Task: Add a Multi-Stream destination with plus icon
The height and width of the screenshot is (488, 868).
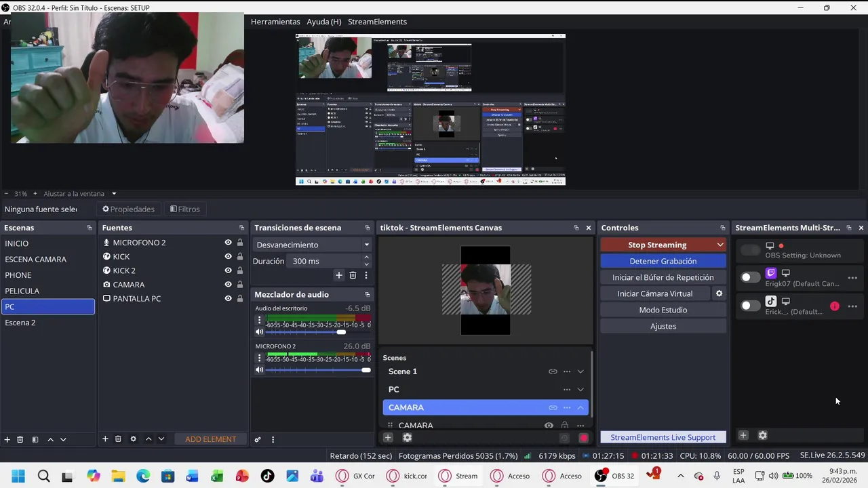Action: (x=743, y=435)
